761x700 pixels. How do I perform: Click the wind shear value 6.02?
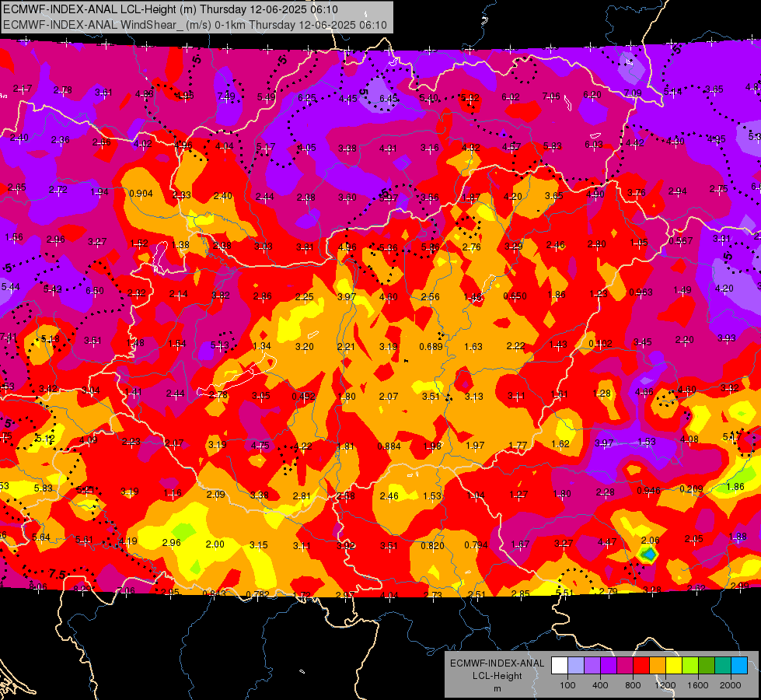511,97
